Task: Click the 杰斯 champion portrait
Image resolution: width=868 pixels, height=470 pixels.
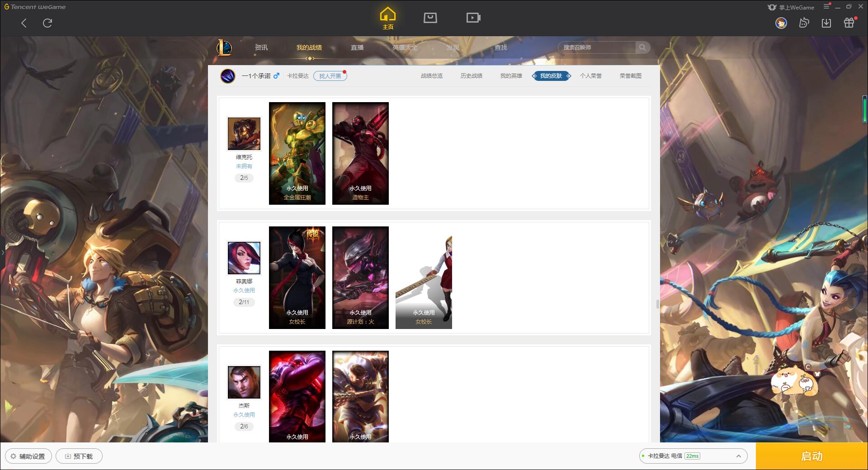Action: [x=244, y=382]
